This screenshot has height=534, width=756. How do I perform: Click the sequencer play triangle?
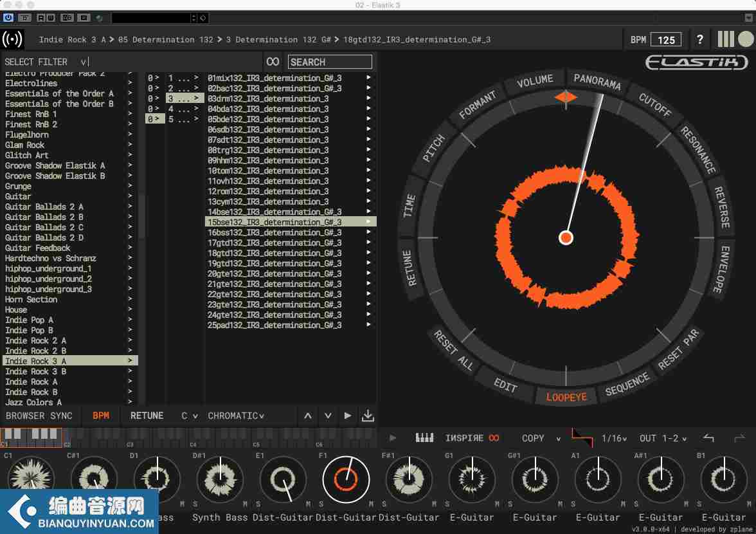pos(392,438)
